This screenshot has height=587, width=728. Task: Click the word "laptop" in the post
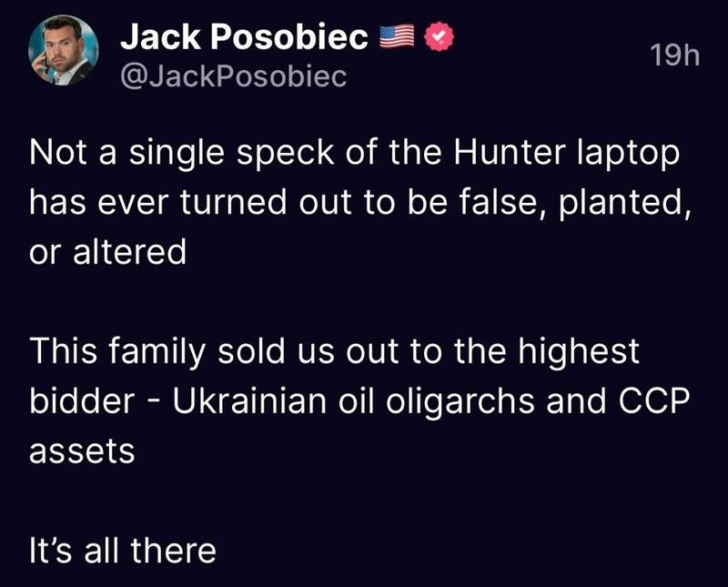(629, 154)
